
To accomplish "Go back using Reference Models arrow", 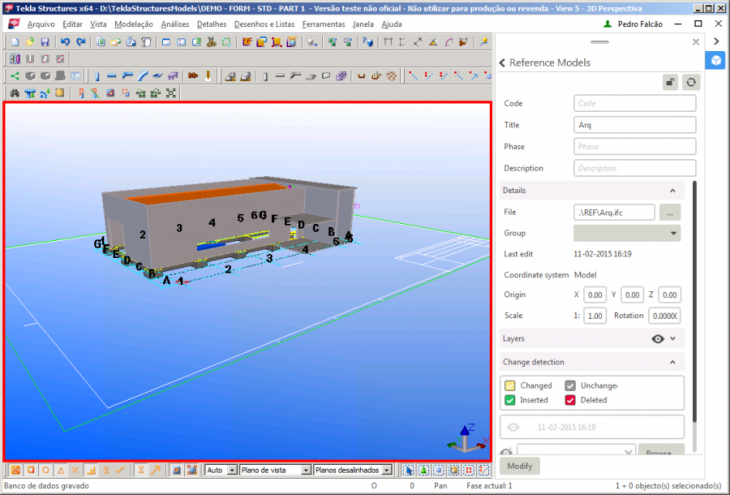I will (502, 63).
